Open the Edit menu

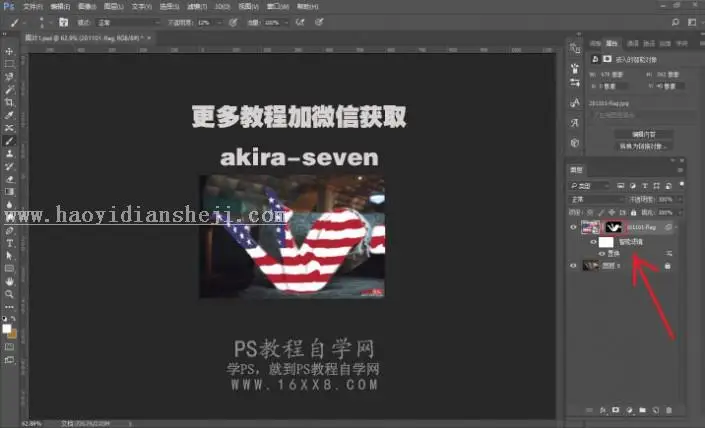[x=60, y=6]
